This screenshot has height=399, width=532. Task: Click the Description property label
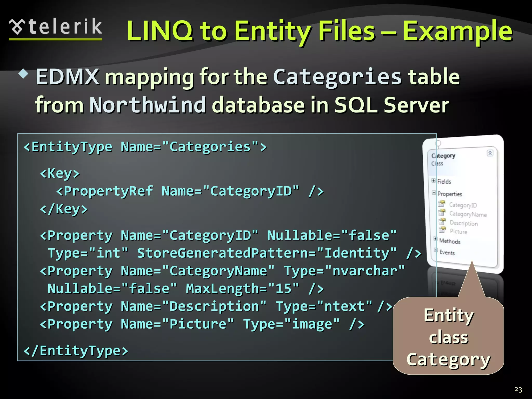[464, 223]
